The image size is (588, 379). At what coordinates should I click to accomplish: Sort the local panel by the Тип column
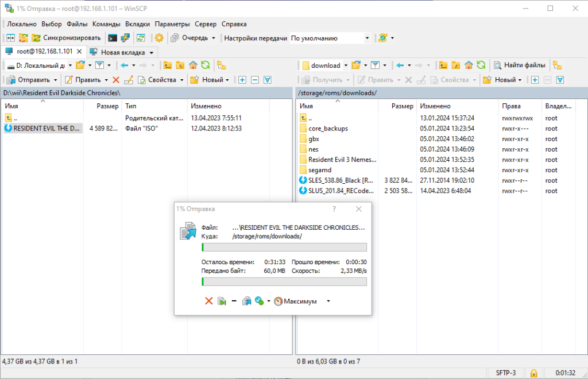(154, 106)
